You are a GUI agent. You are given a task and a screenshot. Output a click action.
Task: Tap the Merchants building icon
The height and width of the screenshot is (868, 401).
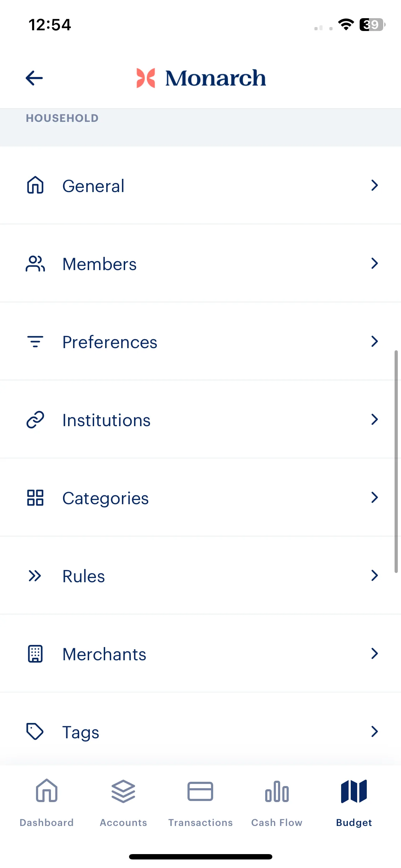tap(35, 654)
